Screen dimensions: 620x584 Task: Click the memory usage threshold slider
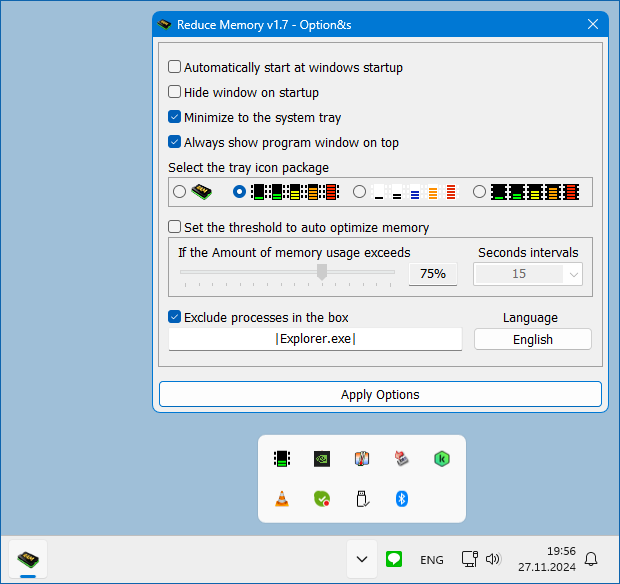(x=288, y=272)
